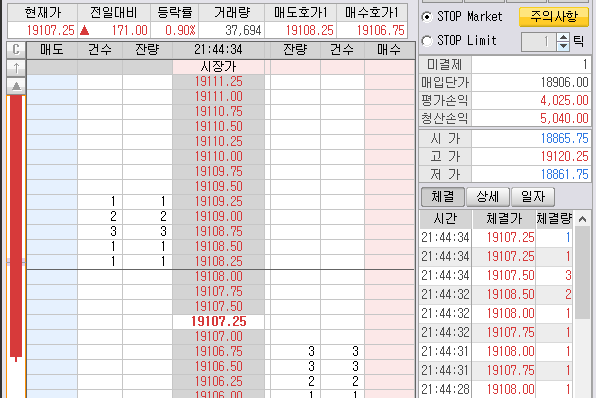Click 매수호가1 value 19106.75 in summary bar
Image resolution: width=596 pixels, height=398 pixels.
380,30
